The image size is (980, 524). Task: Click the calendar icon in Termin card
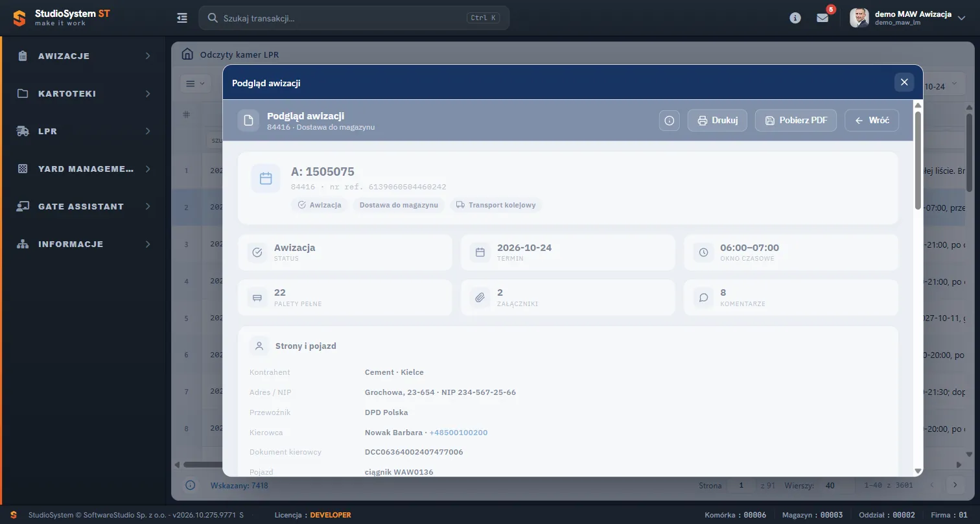click(480, 252)
